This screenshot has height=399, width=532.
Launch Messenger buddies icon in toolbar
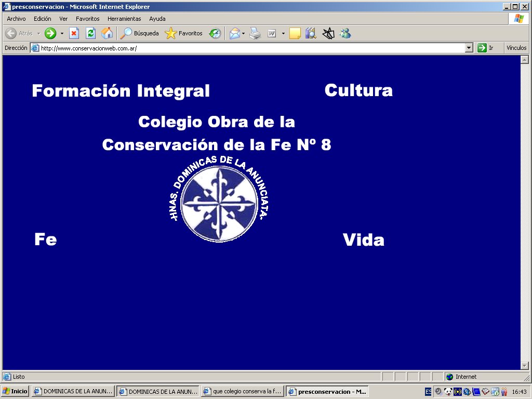tap(345, 33)
